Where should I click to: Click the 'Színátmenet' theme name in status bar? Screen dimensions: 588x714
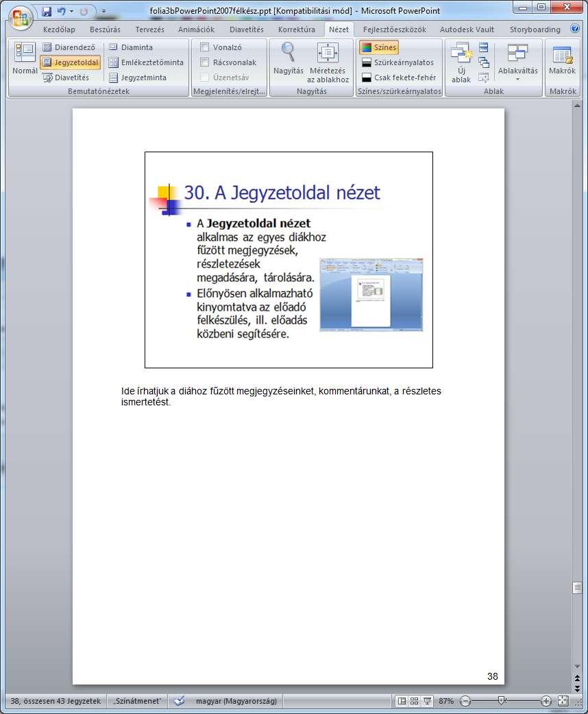pyautogui.click(x=138, y=701)
